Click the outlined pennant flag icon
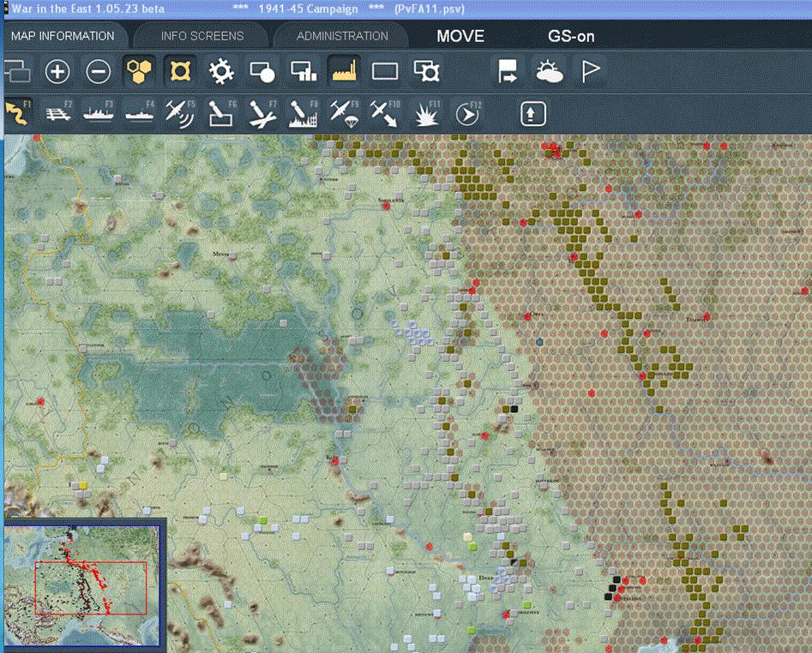 590,71
